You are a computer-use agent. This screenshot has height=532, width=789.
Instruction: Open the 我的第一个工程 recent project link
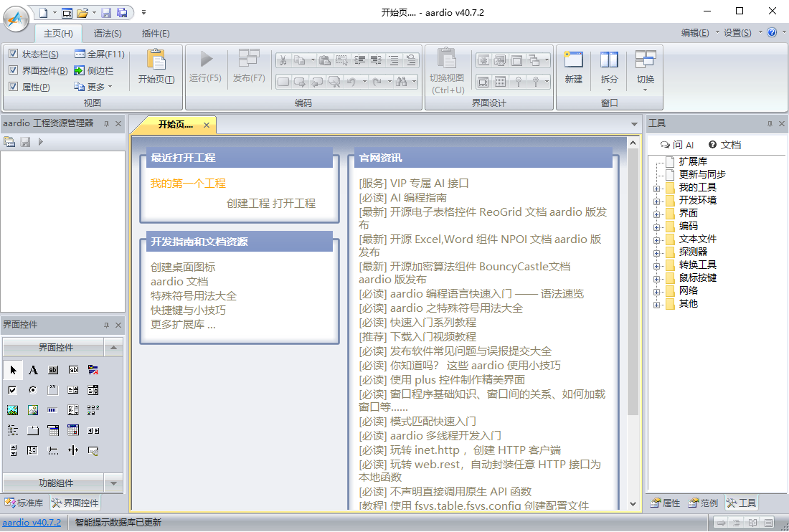pos(188,183)
